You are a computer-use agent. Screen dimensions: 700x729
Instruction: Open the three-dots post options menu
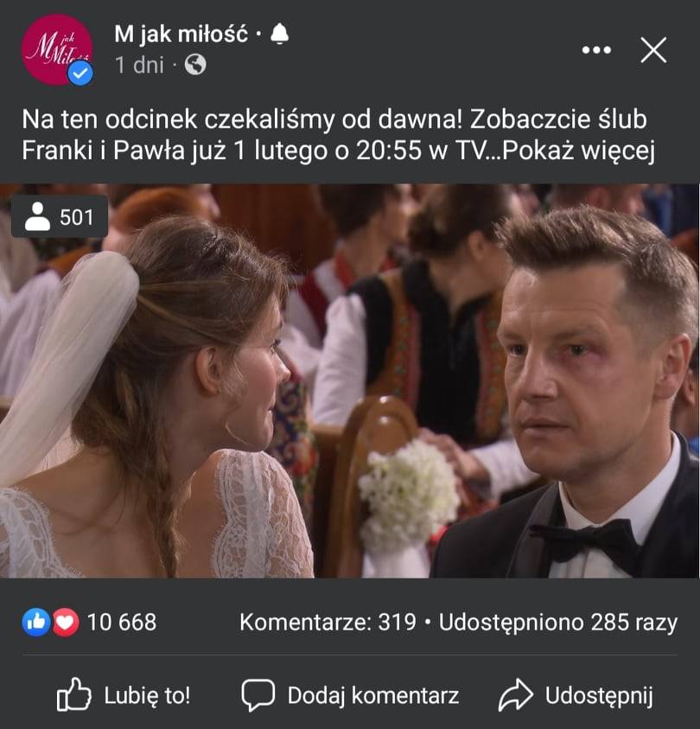[596, 50]
